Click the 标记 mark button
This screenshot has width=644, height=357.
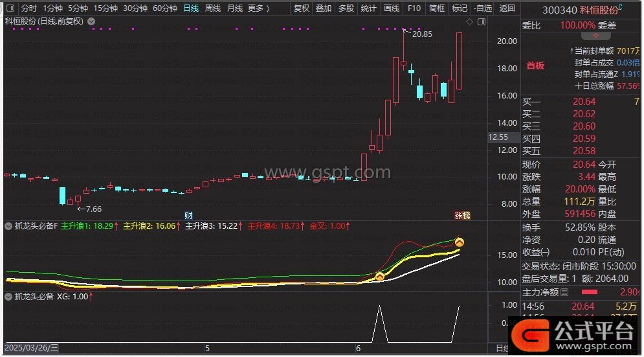point(459,8)
